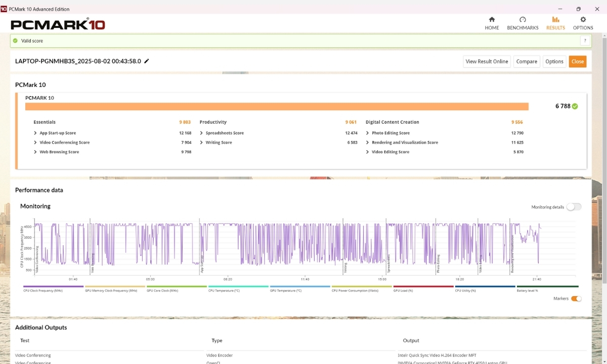Click the Essentials score 9 803

click(185, 122)
